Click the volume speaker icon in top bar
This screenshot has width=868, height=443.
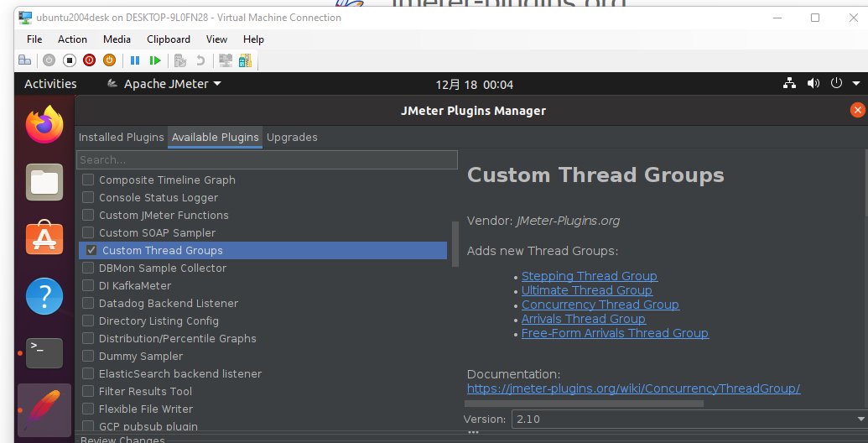[813, 84]
